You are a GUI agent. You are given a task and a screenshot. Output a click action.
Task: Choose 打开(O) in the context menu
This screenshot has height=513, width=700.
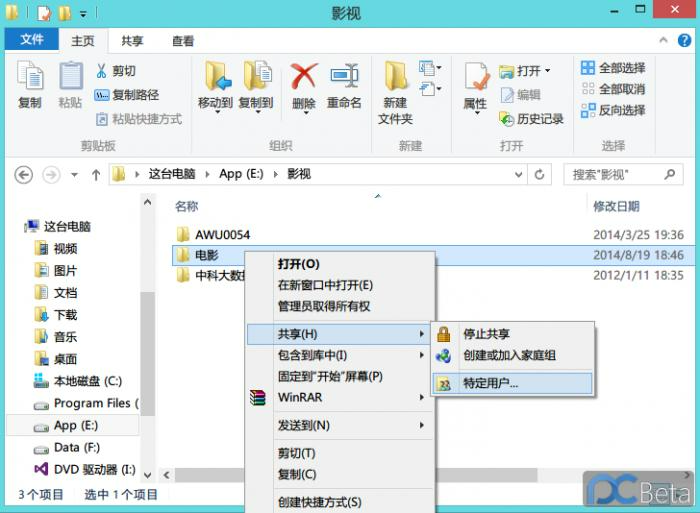[298, 264]
